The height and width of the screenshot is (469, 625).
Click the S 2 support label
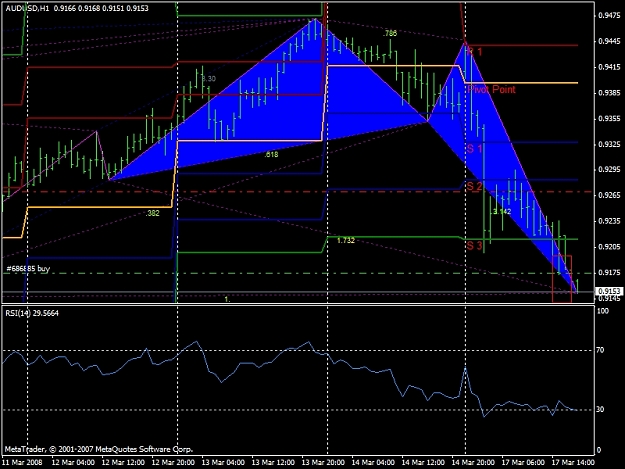click(x=474, y=186)
